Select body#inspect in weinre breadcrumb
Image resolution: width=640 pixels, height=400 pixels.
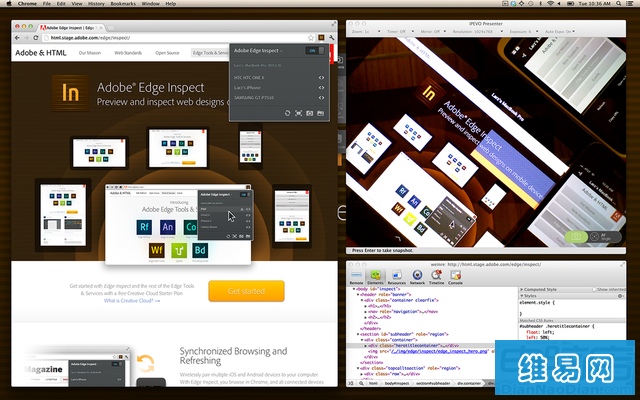(397, 383)
